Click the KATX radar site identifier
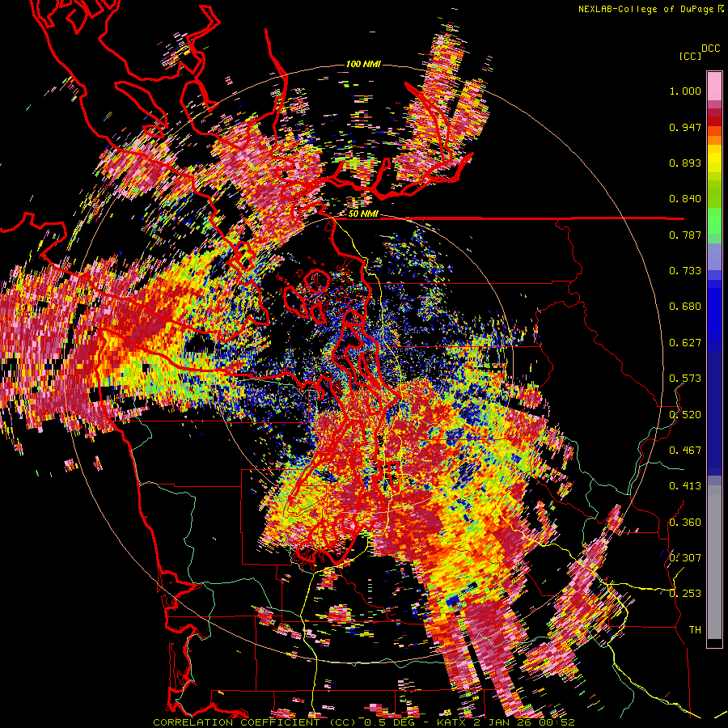Screen dimensions: 728x728 click(451, 722)
